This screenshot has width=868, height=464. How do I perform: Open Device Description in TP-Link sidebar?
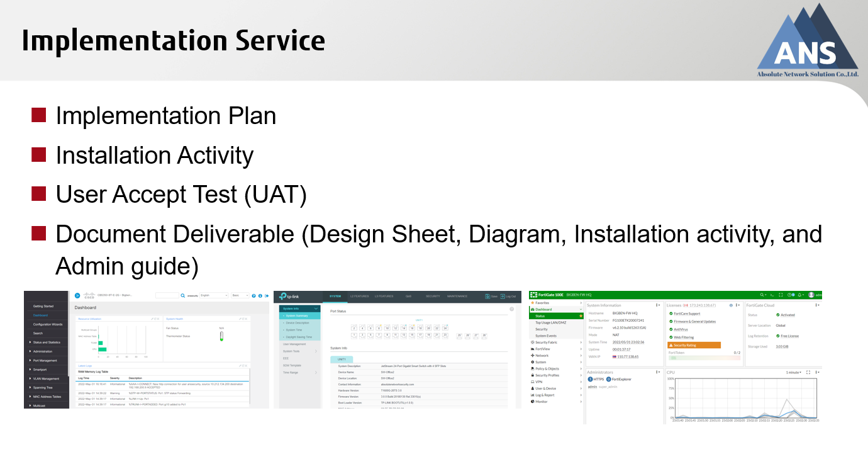click(299, 323)
